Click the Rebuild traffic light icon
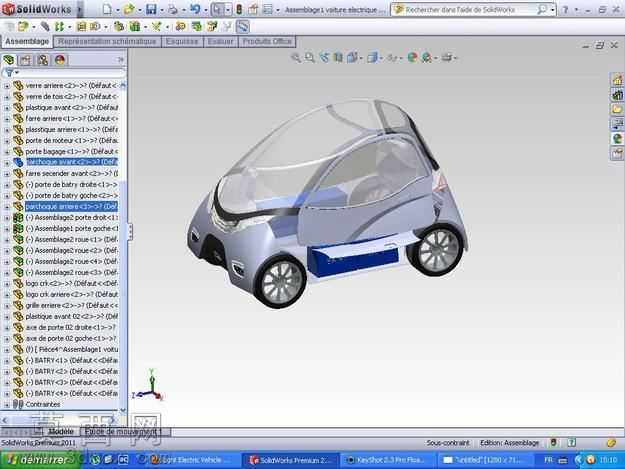The height and width of the screenshot is (469, 625). 239,9
